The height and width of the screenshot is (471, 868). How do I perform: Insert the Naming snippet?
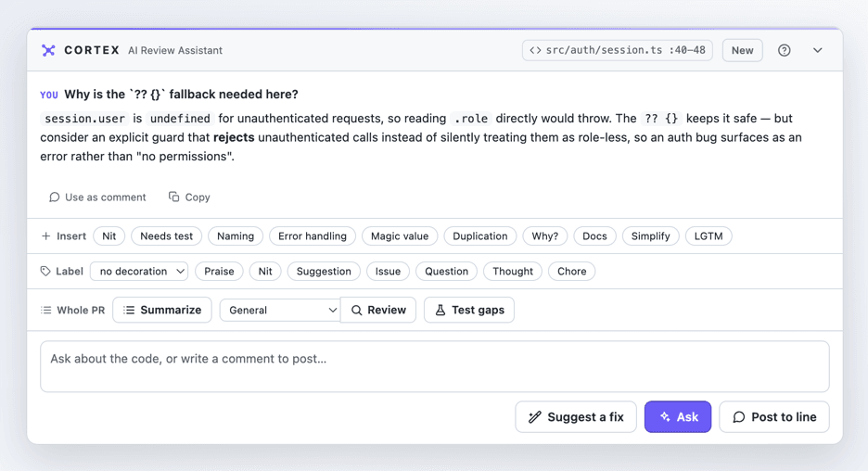click(236, 235)
